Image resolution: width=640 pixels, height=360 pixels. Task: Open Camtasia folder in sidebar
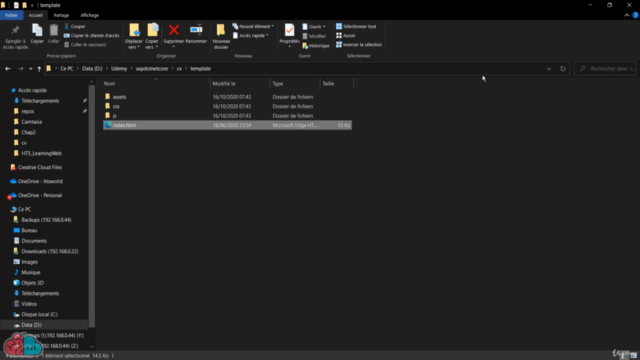pyautogui.click(x=31, y=122)
